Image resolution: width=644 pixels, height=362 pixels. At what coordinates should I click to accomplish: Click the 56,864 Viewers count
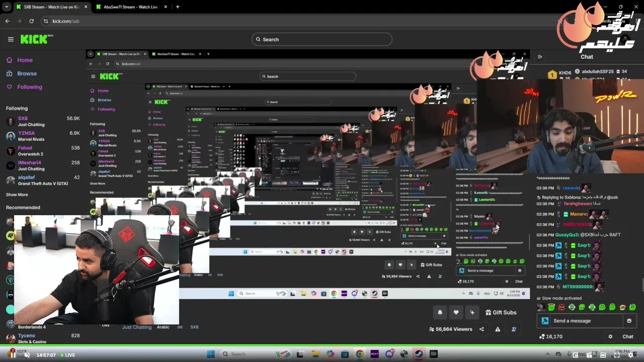tap(450, 329)
